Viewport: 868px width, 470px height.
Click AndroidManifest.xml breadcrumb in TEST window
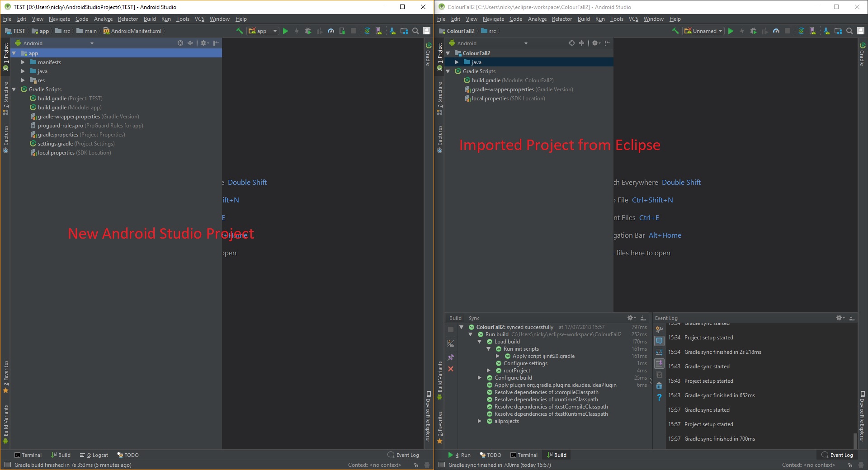click(132, 31)
